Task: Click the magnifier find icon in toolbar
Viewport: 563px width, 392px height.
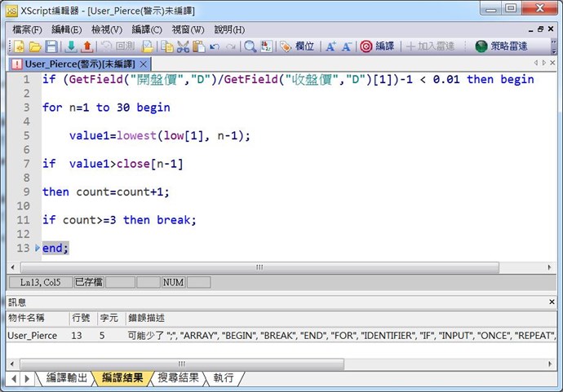Action: click(250, 47)
